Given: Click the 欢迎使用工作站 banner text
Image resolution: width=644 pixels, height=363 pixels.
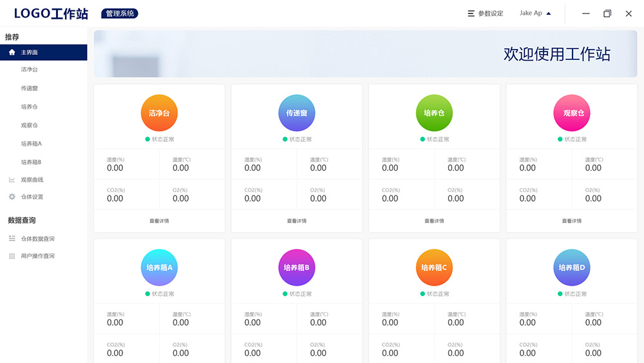Looking at the screenshot, I should 557,54.
